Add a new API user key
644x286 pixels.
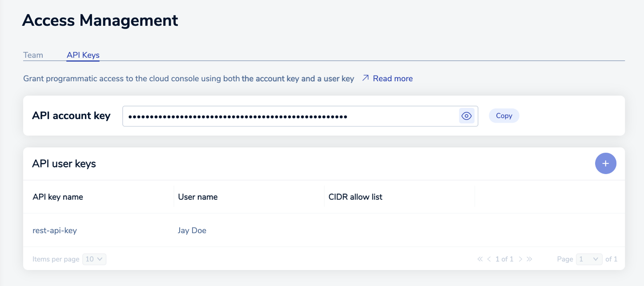pos(605,163)
